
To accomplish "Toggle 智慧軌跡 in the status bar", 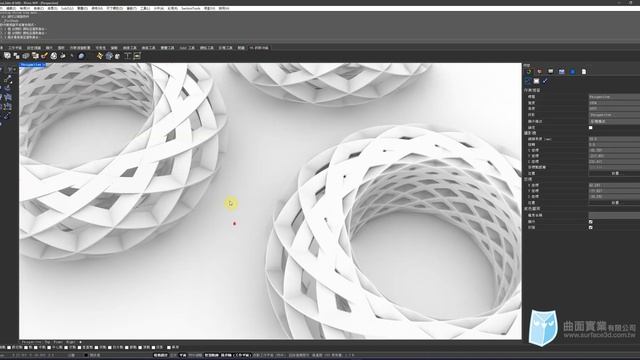I will 212,355.
